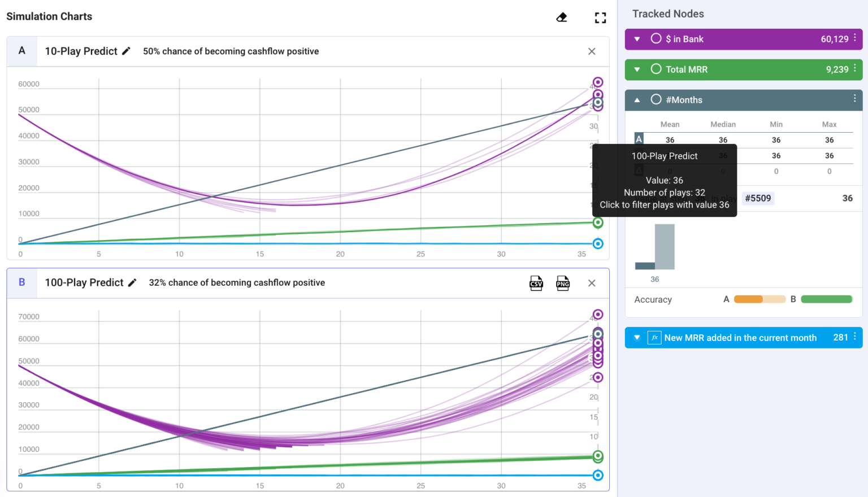Screen dimensions: 868x497
Task: Toggle the circle selector on $ in Bank
Action: coord(656,38)
